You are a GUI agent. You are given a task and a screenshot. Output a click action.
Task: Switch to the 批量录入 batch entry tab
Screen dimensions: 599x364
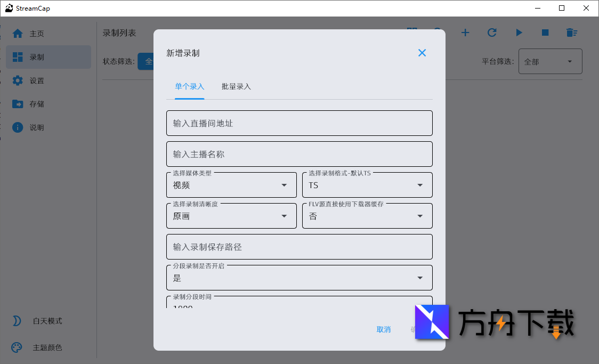click(236, 86)
